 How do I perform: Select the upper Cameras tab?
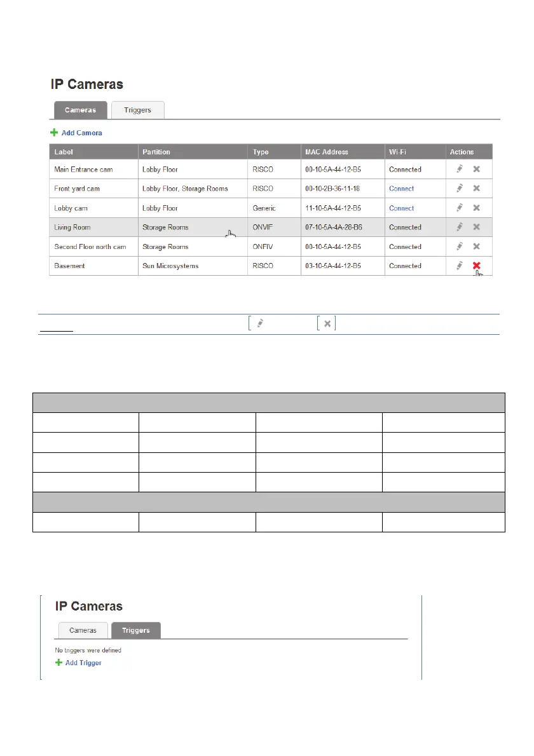click(81, 110)
